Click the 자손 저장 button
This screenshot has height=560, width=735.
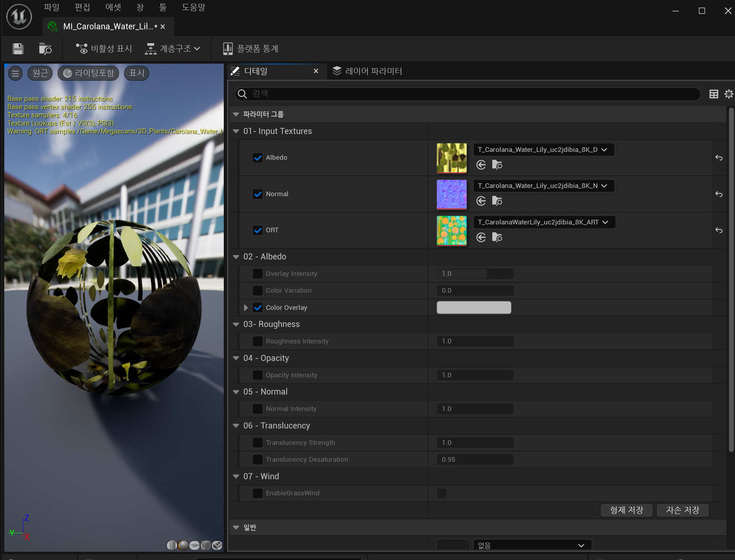(683, 510)
